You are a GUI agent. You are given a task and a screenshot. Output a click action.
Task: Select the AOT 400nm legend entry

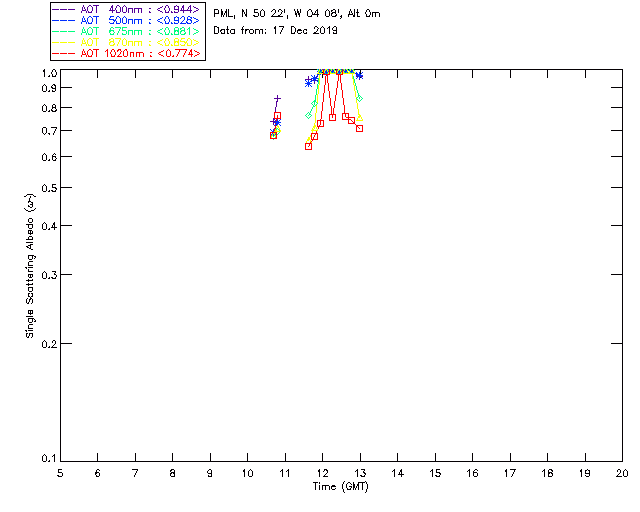pos(126,9)
